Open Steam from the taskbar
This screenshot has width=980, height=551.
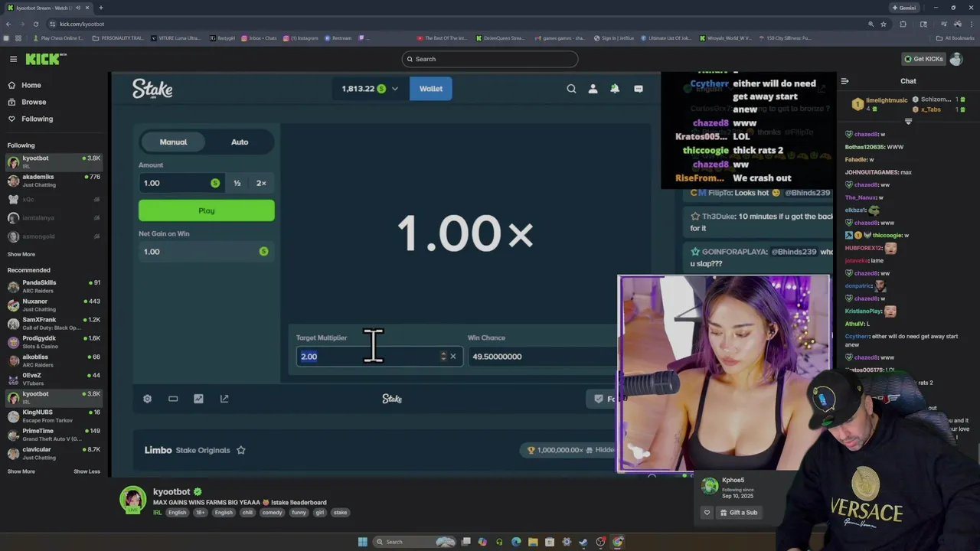coord(583,542)
